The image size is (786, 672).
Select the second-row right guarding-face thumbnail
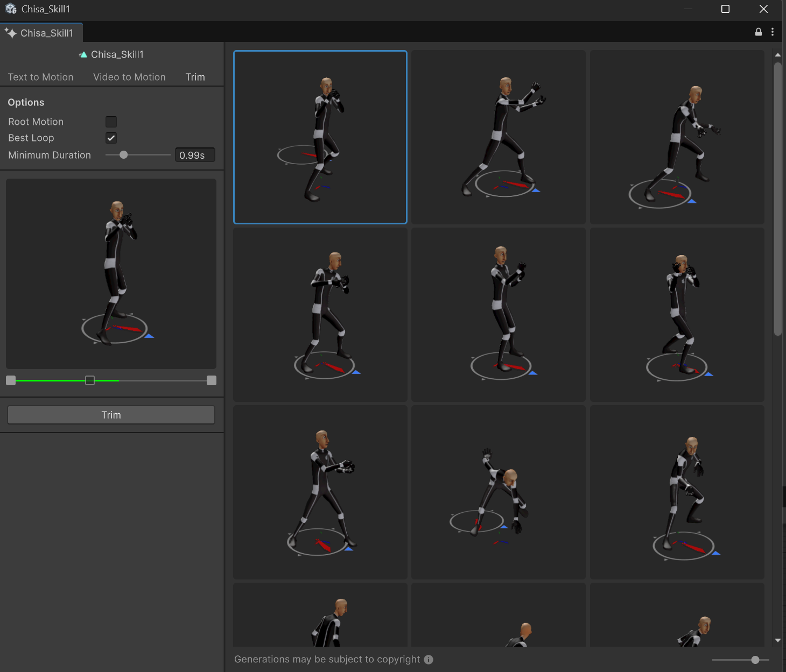click(x=677, y=315)
